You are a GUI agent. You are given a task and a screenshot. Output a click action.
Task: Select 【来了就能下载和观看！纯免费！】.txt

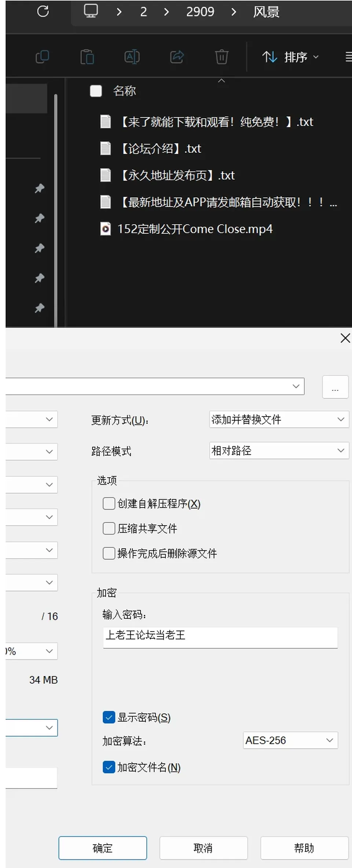tap(207, 122)
